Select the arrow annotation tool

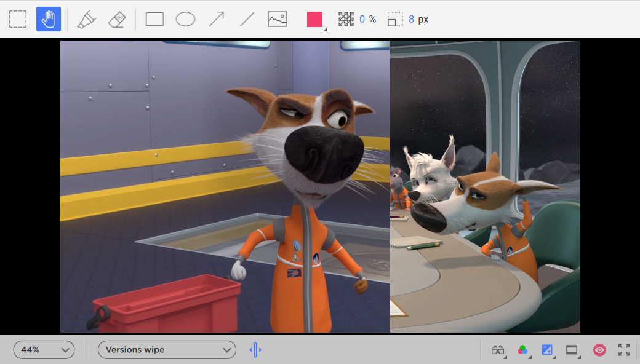coord(217,19)
